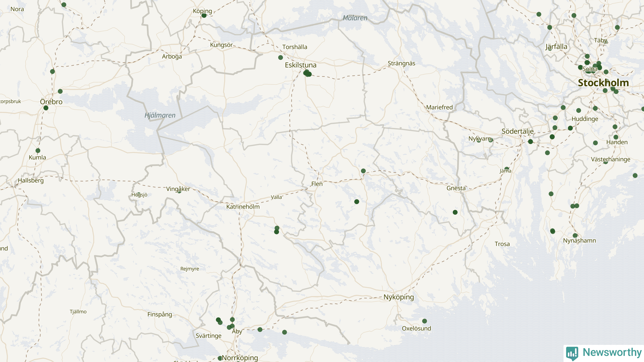Click the Strängnäs town label
This screenshot has height=362, width=644.
[401, 63]
